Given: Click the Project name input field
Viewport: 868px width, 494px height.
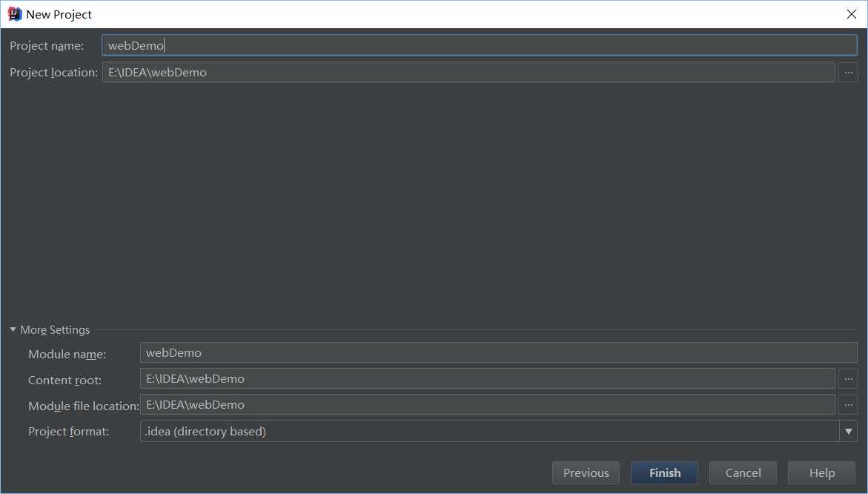Looking at the screenshot, I should pos(480,45).
